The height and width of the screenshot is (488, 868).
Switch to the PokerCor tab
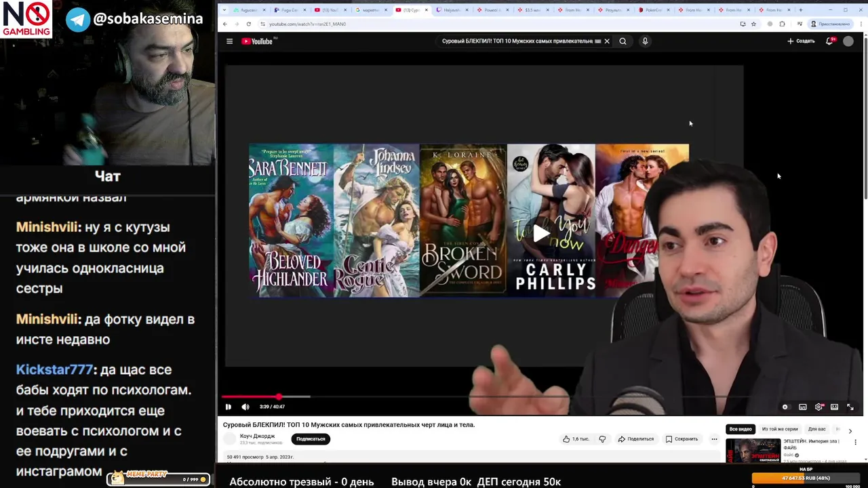(654, 10)
